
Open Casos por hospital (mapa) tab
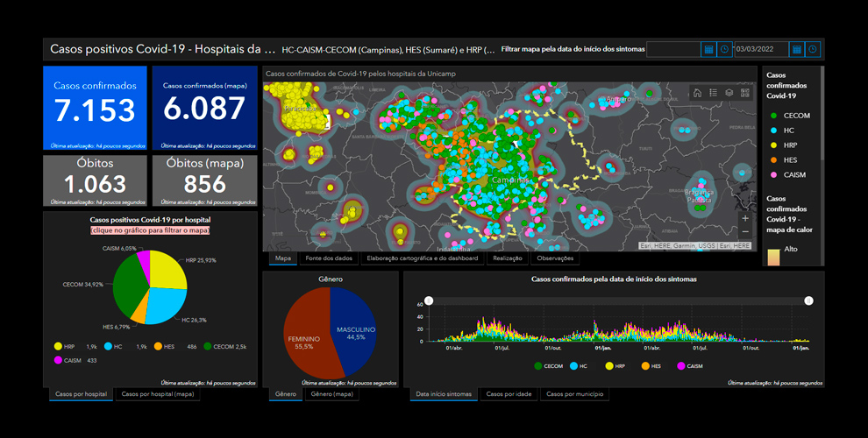coord(157,394)
